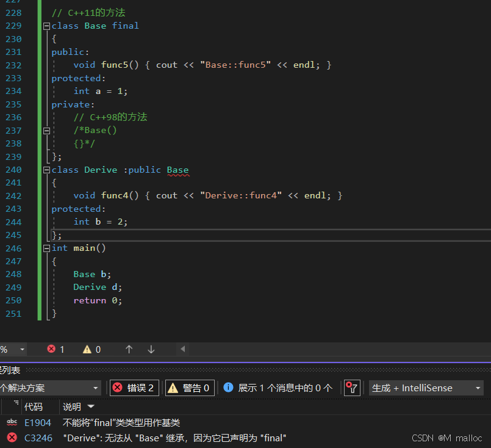Toggle the messages filter showing 0 of 1
The width and height of the screenshot is (491, 448).
278,388
